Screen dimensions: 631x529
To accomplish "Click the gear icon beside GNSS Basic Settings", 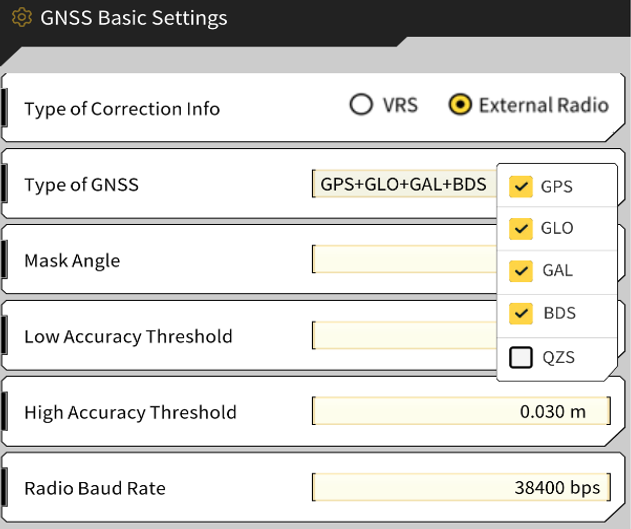I will coord(21,19).
